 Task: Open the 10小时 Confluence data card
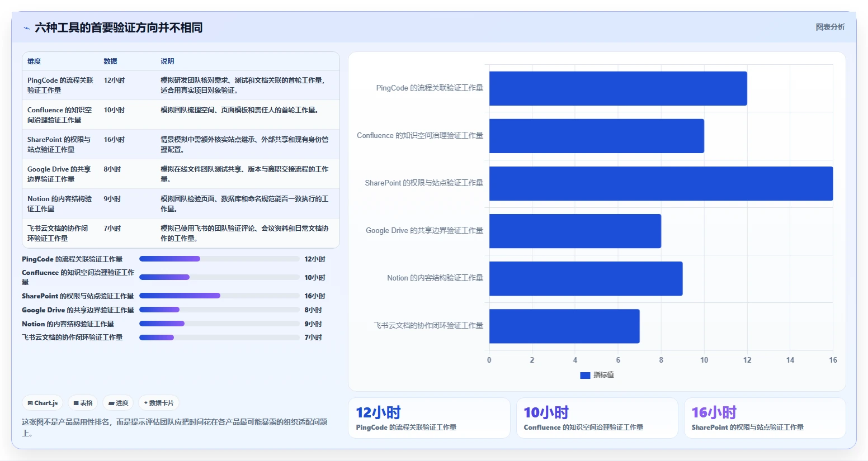597,418
